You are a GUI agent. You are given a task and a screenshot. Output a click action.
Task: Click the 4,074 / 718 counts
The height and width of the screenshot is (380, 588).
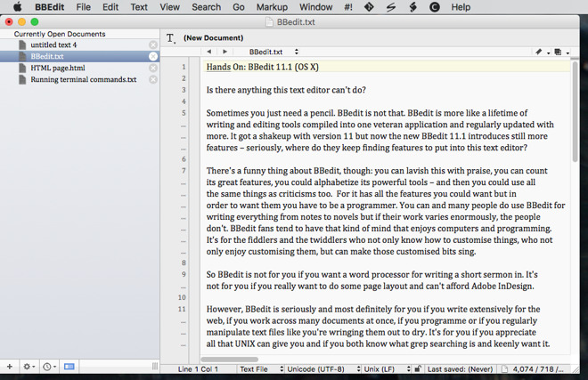(538, 369)
